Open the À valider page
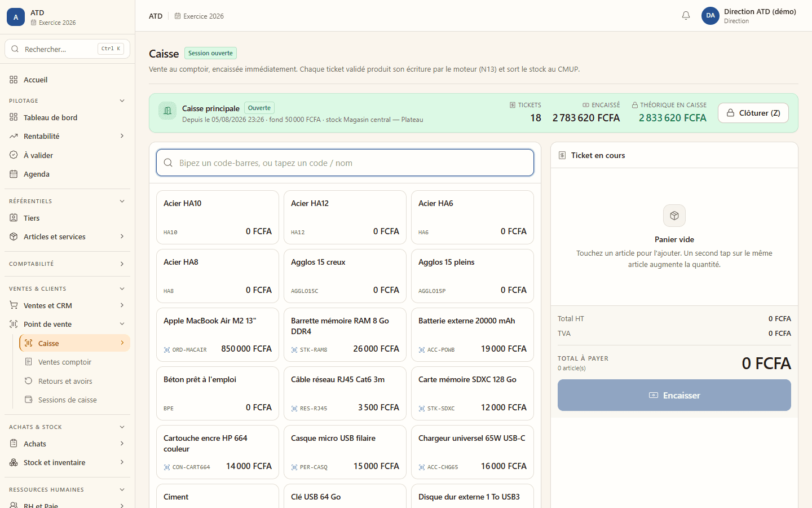812x508 pixels. (x=67, y=155)
